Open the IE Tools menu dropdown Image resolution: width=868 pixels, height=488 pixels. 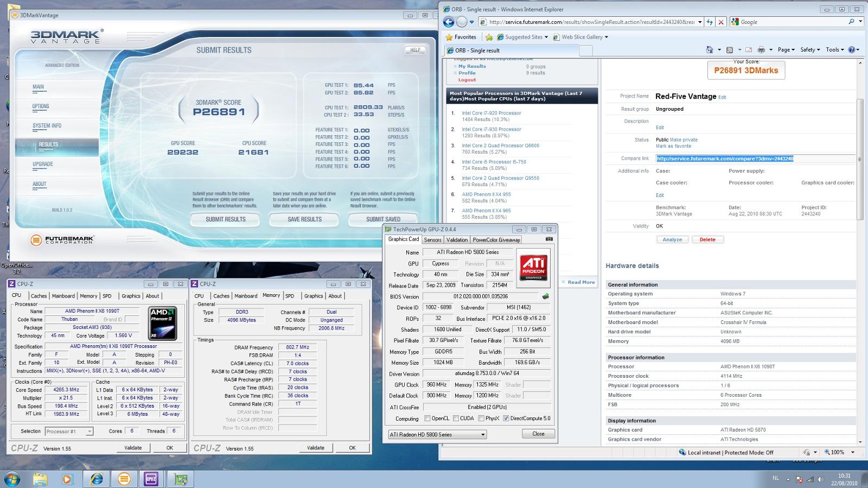point(835,49)
